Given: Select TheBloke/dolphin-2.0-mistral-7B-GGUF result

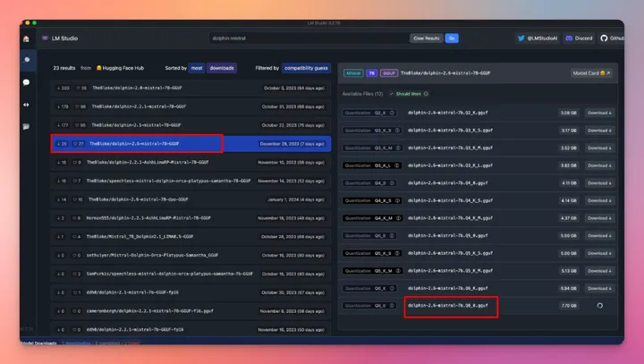Looking at the screenshot, I should (x=191, y=89).
